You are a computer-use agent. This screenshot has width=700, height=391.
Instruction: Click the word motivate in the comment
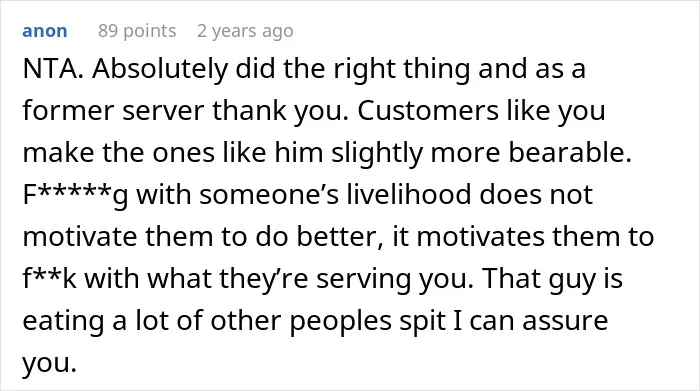pos(79,236)
